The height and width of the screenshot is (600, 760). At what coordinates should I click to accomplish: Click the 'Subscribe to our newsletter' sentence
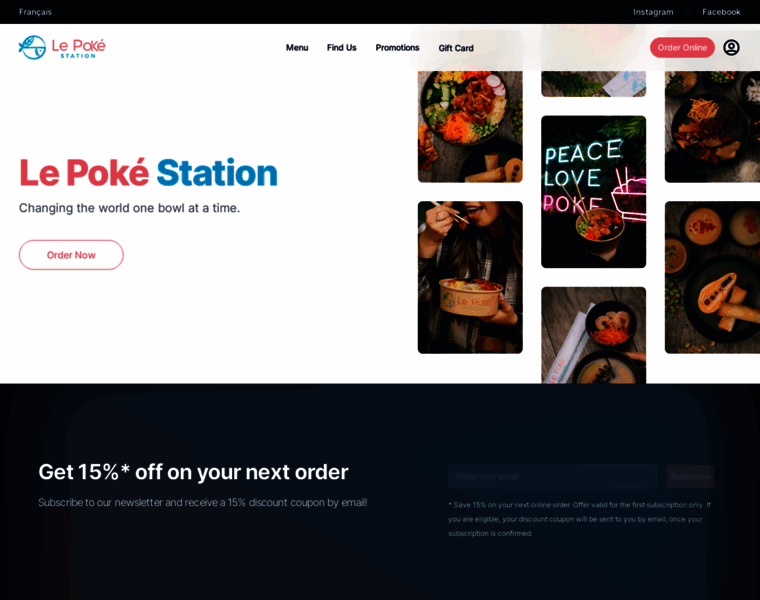click(x=203, y=503)
